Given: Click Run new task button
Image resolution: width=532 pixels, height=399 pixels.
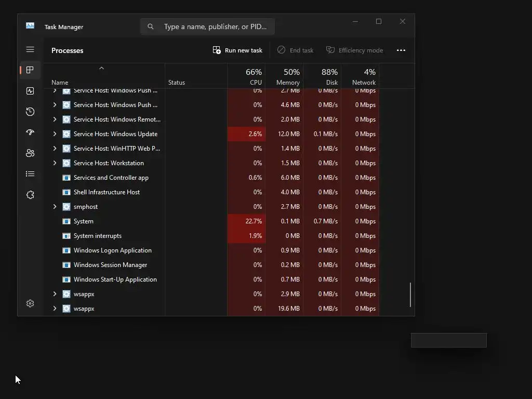Looking at the screenshot, I should pyautogui.click(x=237, y=50).
